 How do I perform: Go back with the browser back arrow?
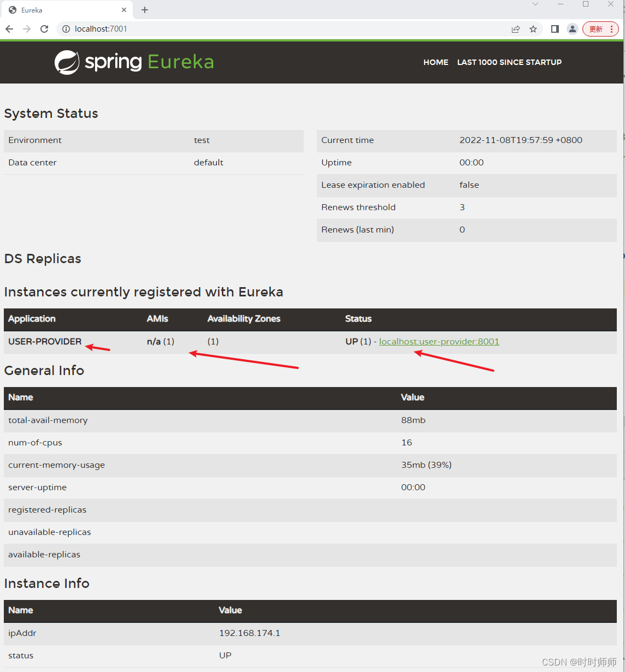9,29
